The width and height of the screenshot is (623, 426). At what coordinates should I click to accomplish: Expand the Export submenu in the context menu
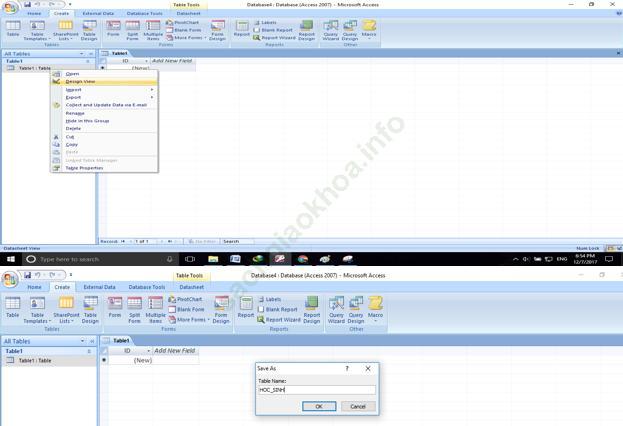coord(104,97)
